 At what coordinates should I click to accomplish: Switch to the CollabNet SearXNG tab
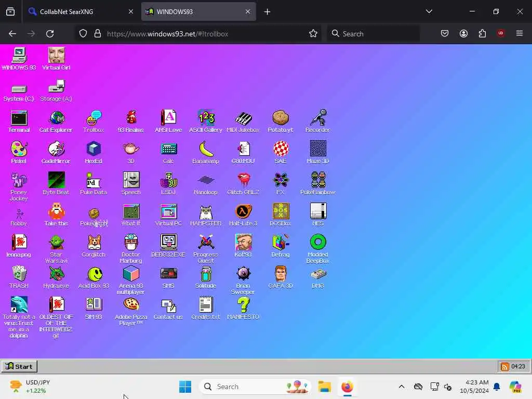[81, 11]
